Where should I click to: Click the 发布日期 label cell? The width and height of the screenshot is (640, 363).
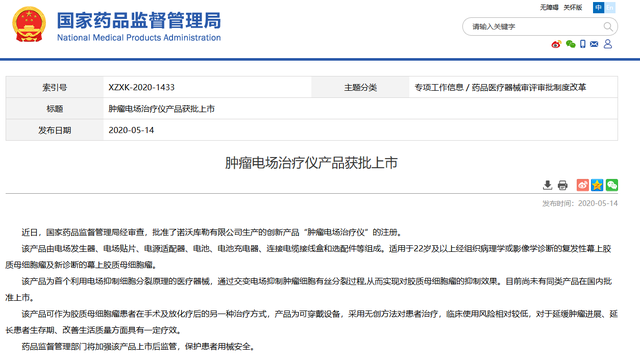coord(55,130)
